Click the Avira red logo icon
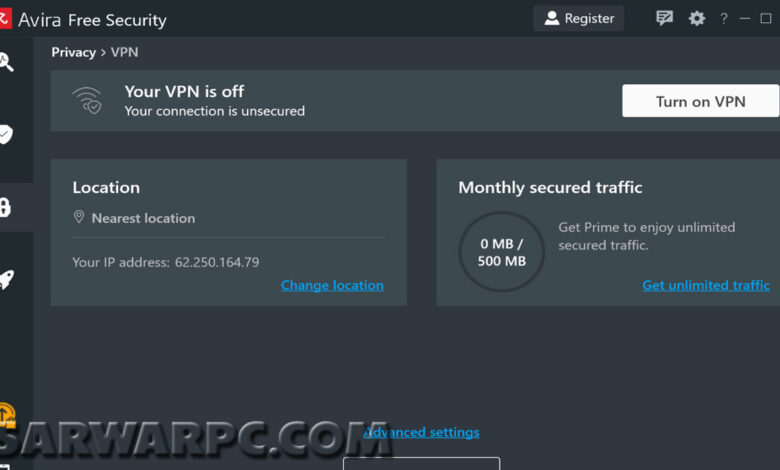This screenshot has height=470, width=780. [x=5, y=19]
